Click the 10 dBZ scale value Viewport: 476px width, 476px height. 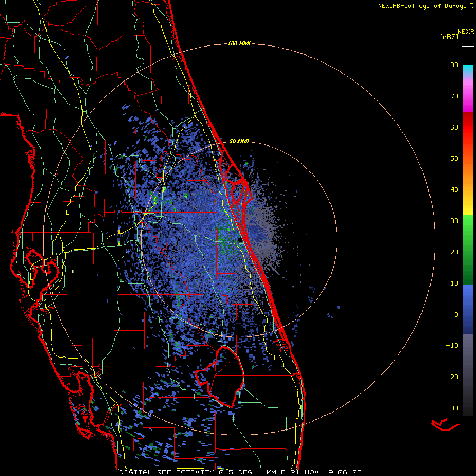(x=454, y=283)
